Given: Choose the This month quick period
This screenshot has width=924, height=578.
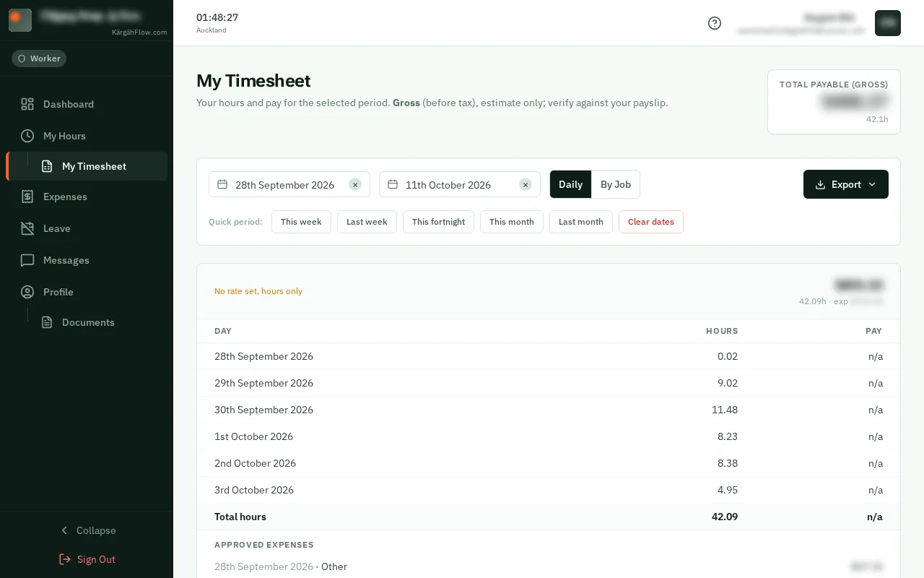Looking at the screenshot, I should tap(512, 222).
